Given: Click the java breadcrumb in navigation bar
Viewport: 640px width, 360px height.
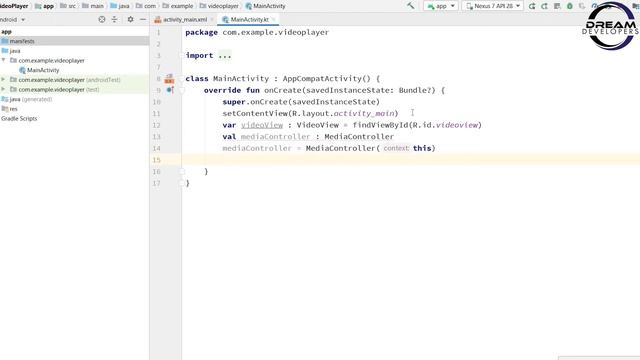Looking at the screenshot, I should tap(120, 6).
